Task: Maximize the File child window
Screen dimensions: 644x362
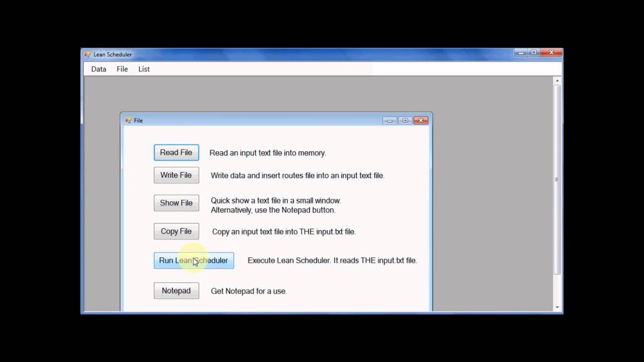Action: click(405, 120)
